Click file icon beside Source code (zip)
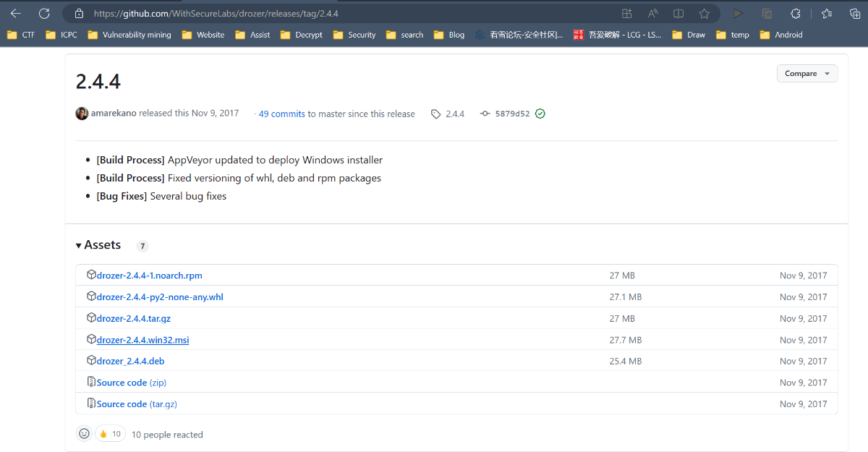 coord(91,382)
